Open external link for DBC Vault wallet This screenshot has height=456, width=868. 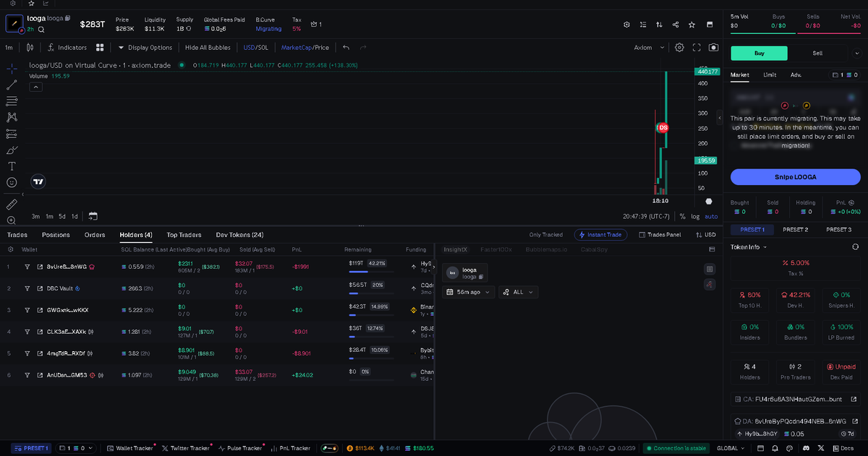(x=40, y=288)
